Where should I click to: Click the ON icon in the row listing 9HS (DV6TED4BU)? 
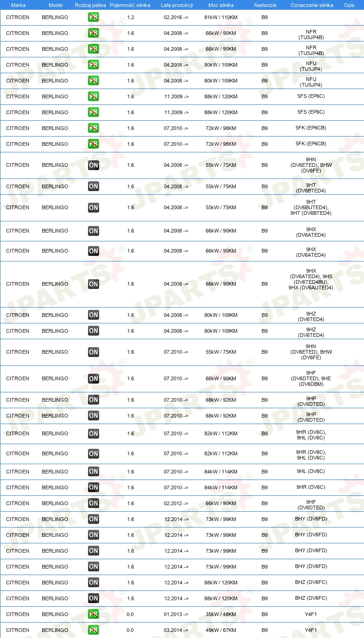[94, 284]
